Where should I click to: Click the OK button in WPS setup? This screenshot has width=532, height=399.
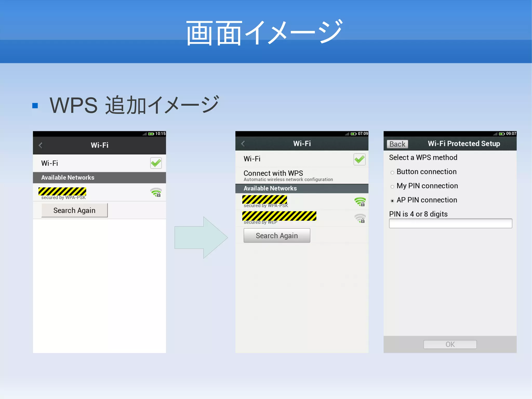(450, 344)
